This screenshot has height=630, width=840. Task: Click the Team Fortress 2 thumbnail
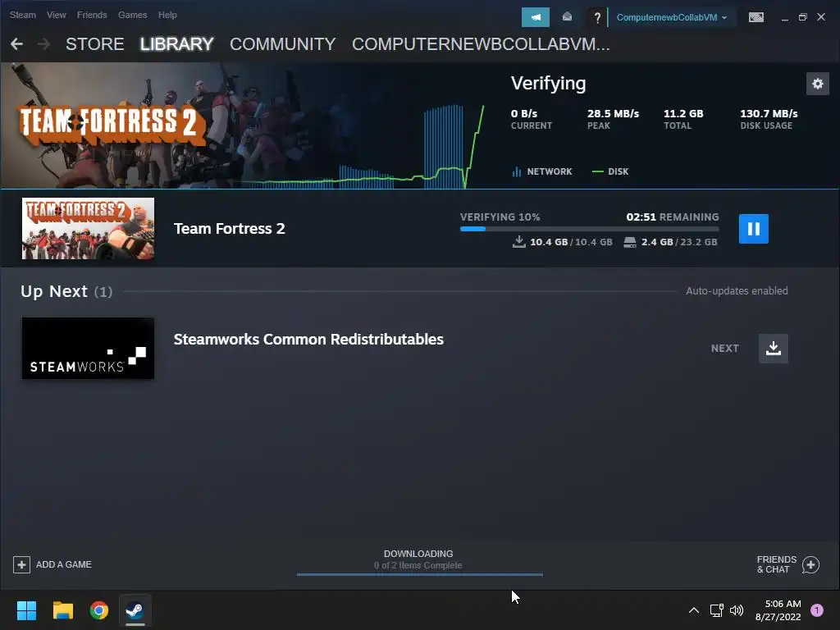[x=88, y=228]
